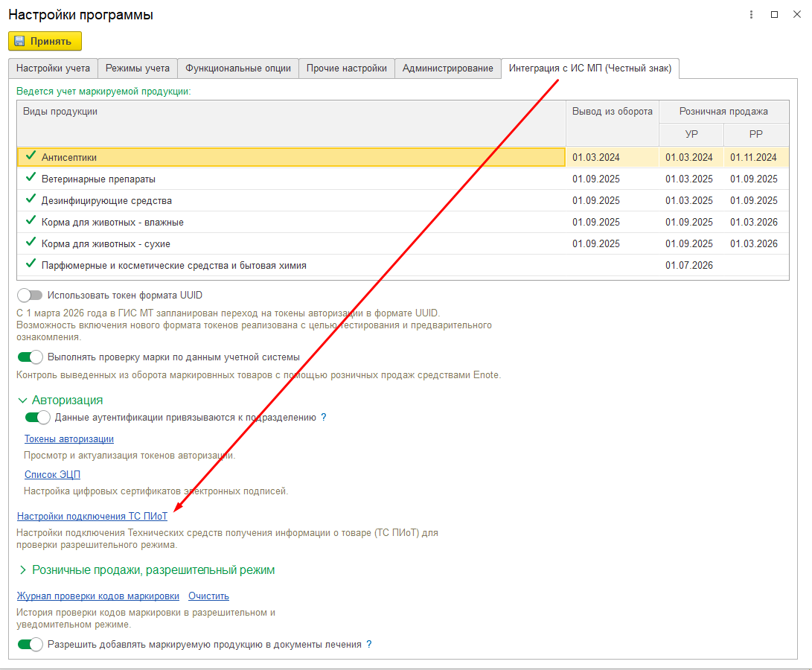Collapse the Авторизация section
The width and height of the screenshot is (812, 670).
click(22, 401)
